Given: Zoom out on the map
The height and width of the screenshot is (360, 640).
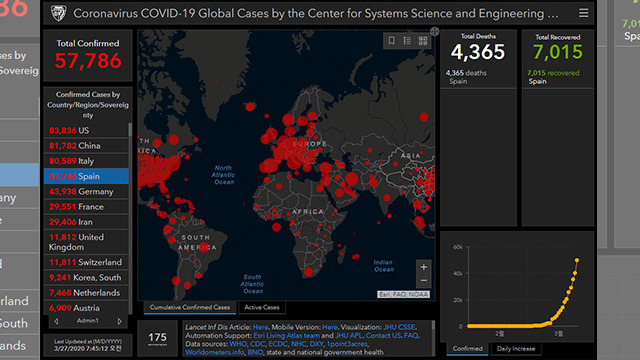Looking at the screenshot, I should click(x=424, y=281).
